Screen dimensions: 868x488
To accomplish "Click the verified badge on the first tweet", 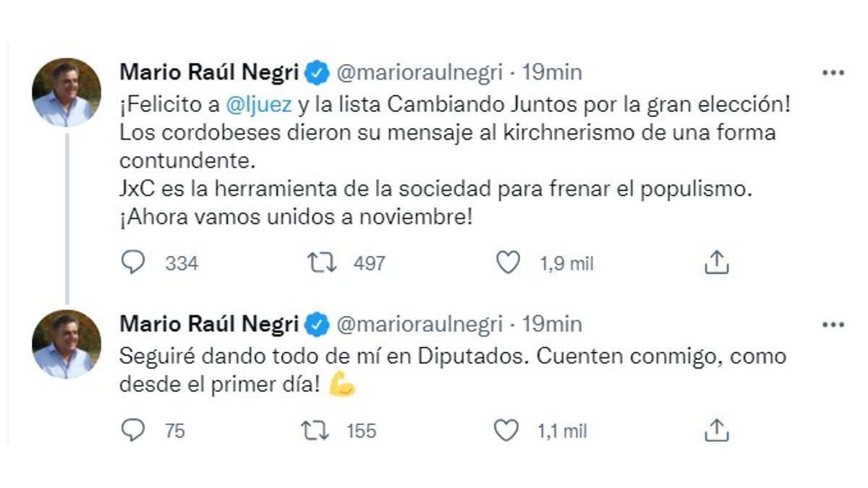I will point(318,72).
